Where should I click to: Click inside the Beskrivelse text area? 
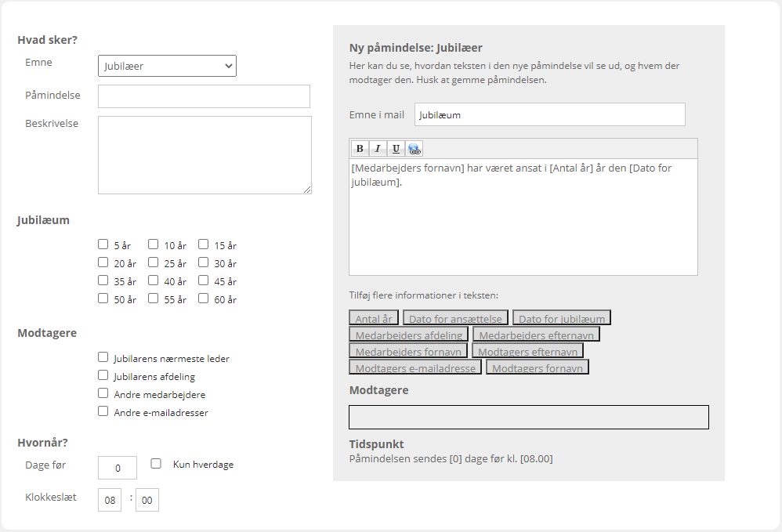(205, 155)
